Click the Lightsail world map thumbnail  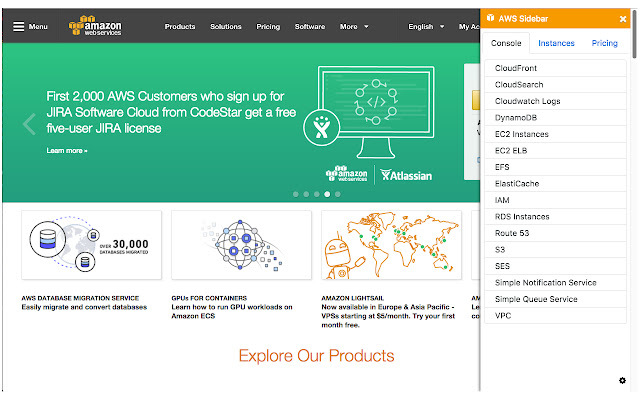click(391, 245)
